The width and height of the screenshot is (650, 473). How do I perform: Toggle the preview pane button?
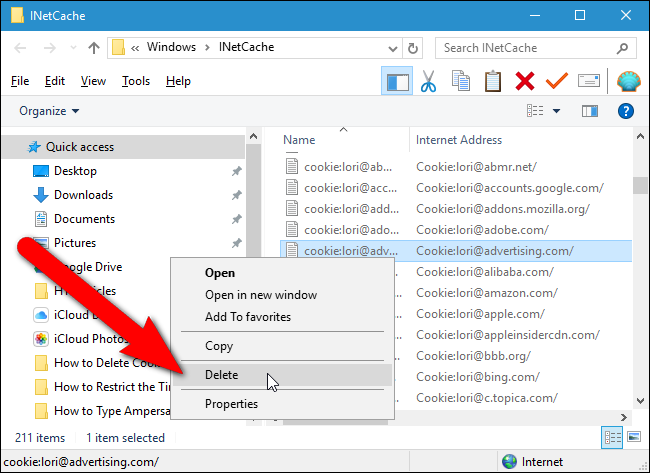[590, 111]
